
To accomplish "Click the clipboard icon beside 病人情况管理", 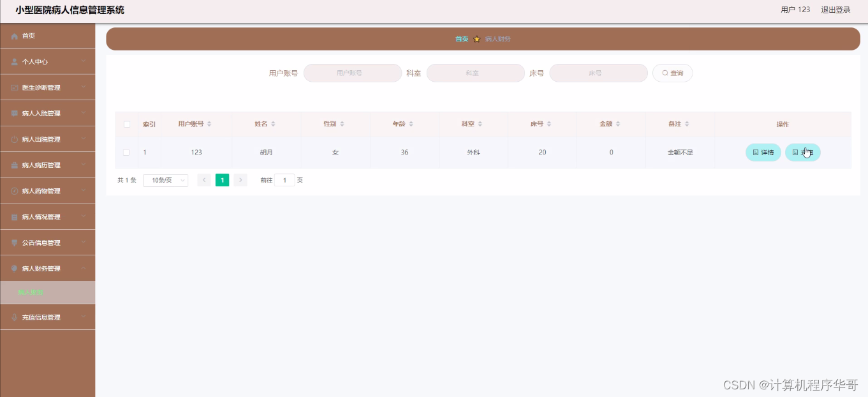I will coord(14,217).
